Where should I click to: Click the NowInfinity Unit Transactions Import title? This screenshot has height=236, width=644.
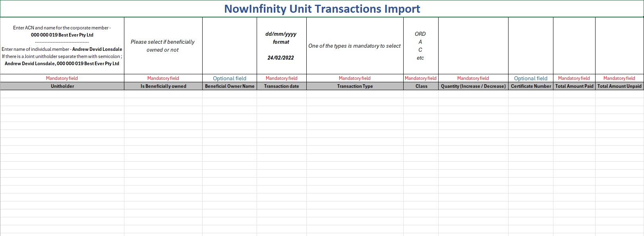(x=322, y=9)
